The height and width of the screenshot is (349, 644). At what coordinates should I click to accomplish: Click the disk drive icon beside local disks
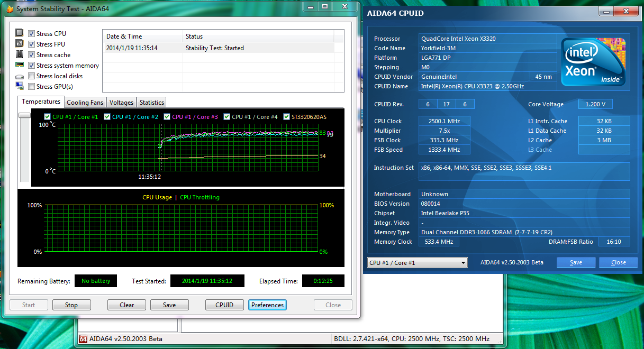click(20, 76)
